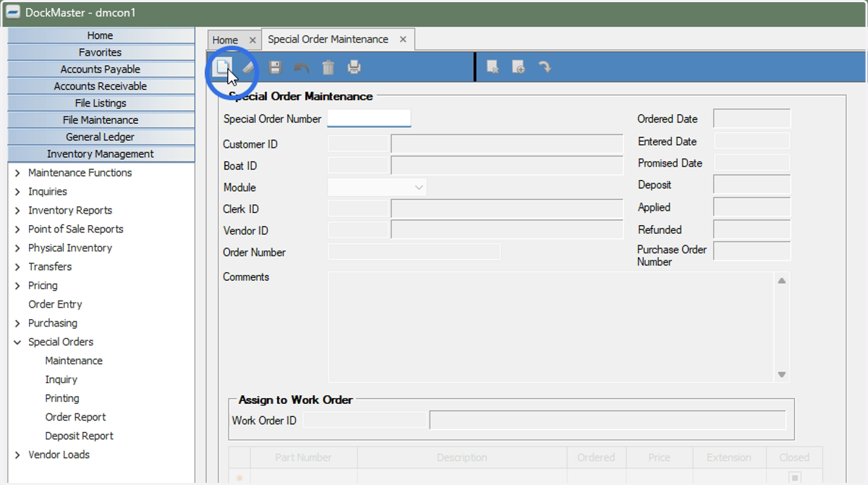
Task: Click the DockMaster app icon in title bar
Action: click(13, 12)
